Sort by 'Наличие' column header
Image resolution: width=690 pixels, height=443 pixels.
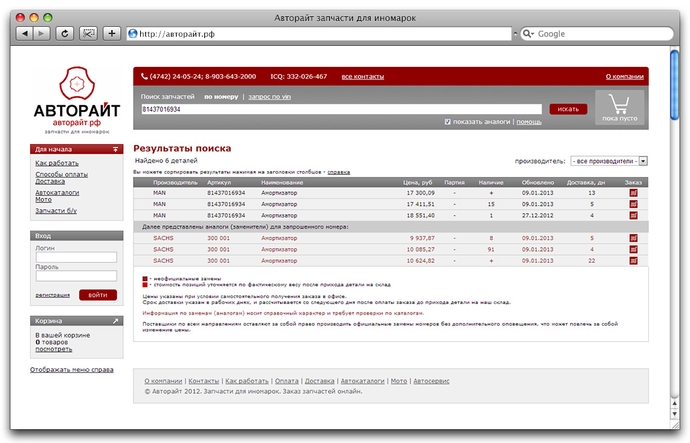[491, 182]
